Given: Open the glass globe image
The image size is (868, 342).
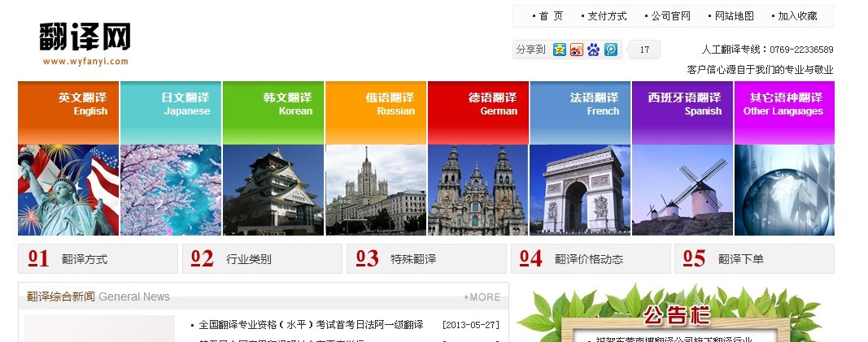Looking at the screenshot, I should tap(784, 190).
